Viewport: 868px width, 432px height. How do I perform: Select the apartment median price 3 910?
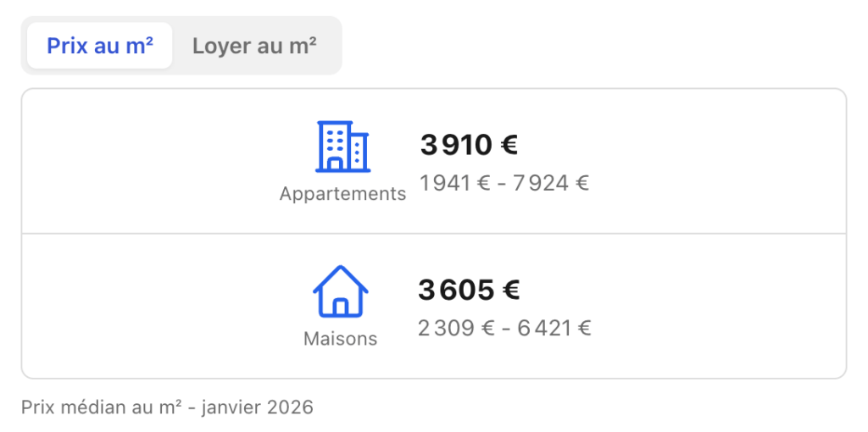click(x=456, y=145)
